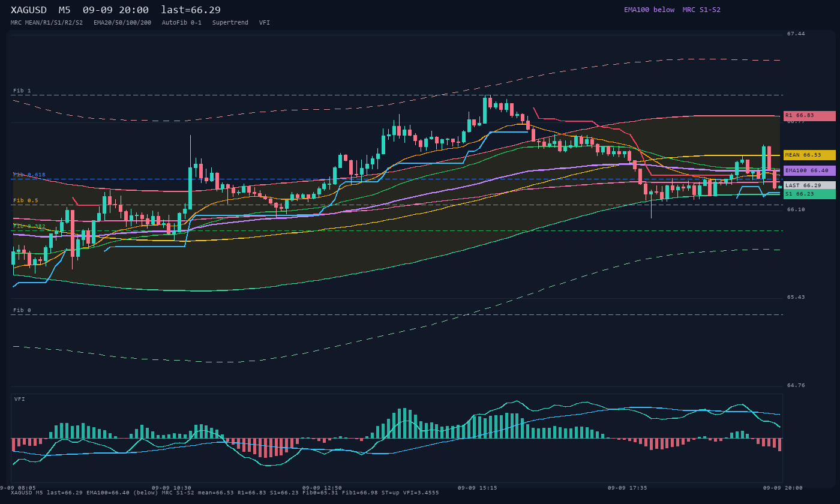Image resolution: width=840 pixels, height=504 pixels.
Task: Click the 64.76 price axis label
Action: point(796,385)
